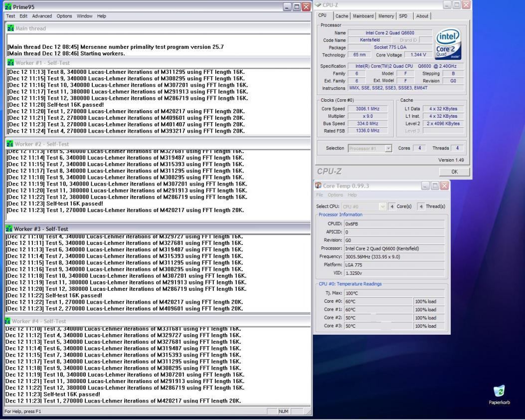Click the Code Name value Kentsfield

[x=370, y=40]
